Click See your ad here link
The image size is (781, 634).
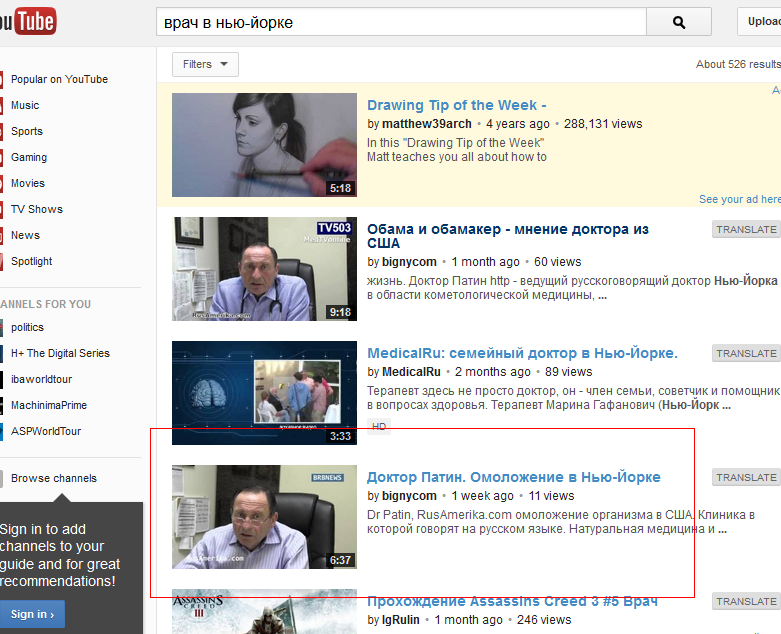(740, 199)
